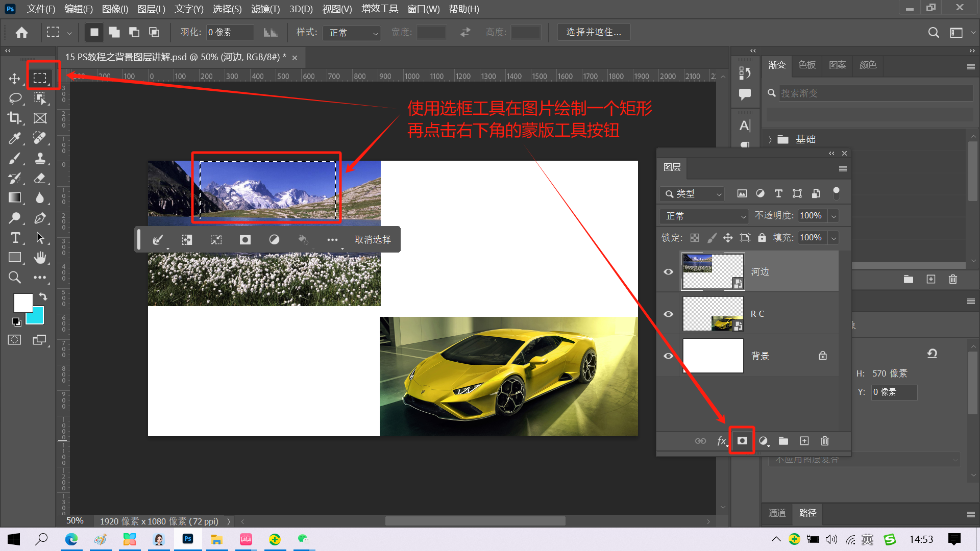This screenshot has height=551, width=980.
Task: Expand the 基础 gradient folder
Action: point(770,139)
